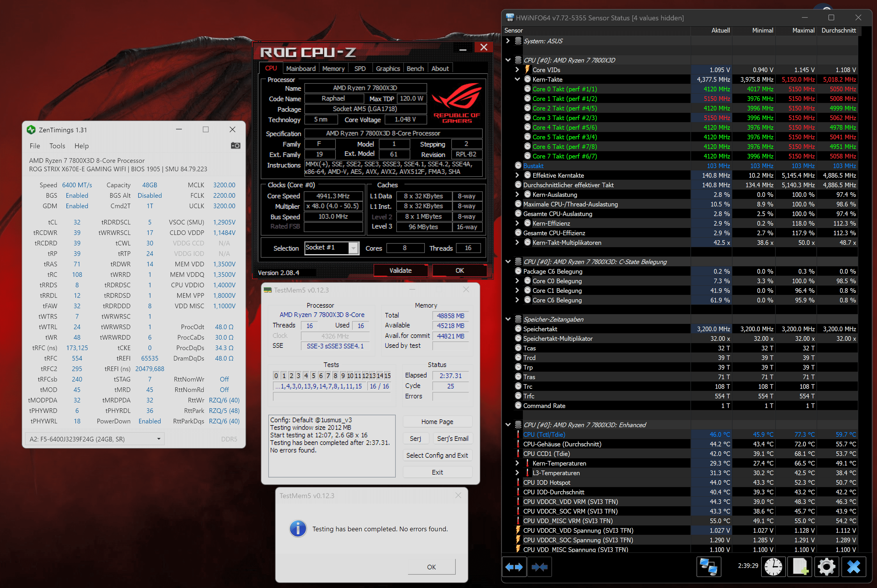Click OK in testing completed dialog
The image size is (877, 588).
click(432, 566)
